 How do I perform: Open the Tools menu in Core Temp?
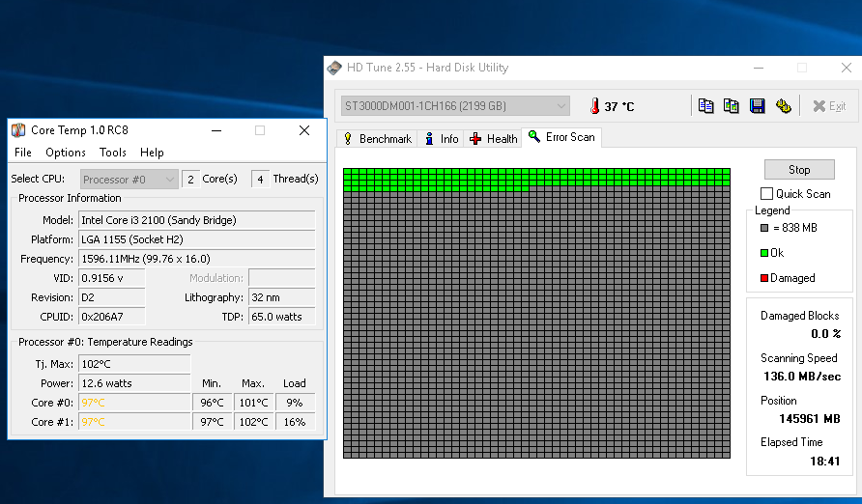pos(113,153)
